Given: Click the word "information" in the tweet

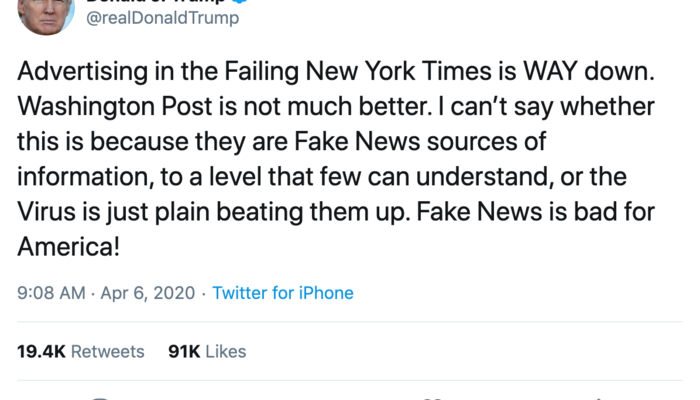Looking at the screenshot, I should pos(75,174).
